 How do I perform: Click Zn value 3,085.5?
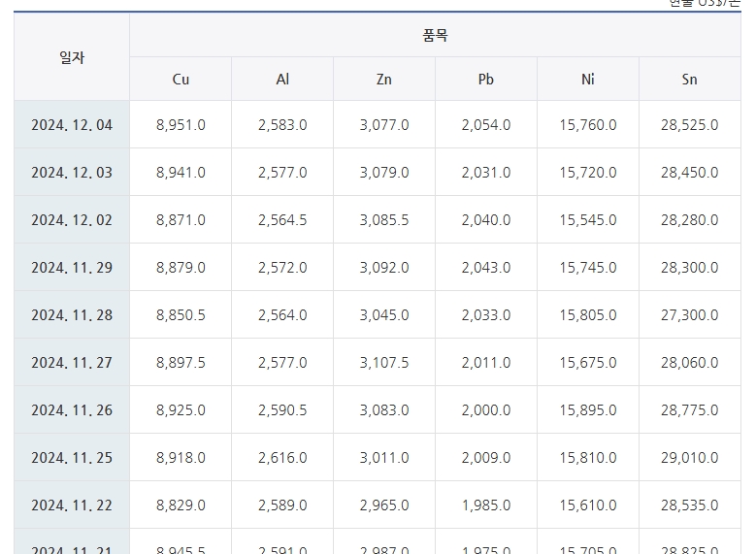point(384,220)
